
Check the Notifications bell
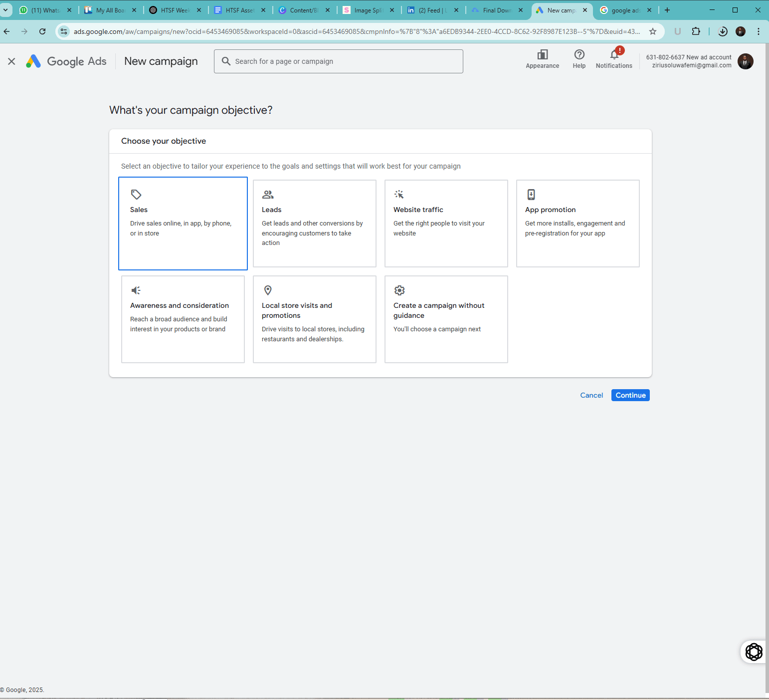(x=614, y=59)
